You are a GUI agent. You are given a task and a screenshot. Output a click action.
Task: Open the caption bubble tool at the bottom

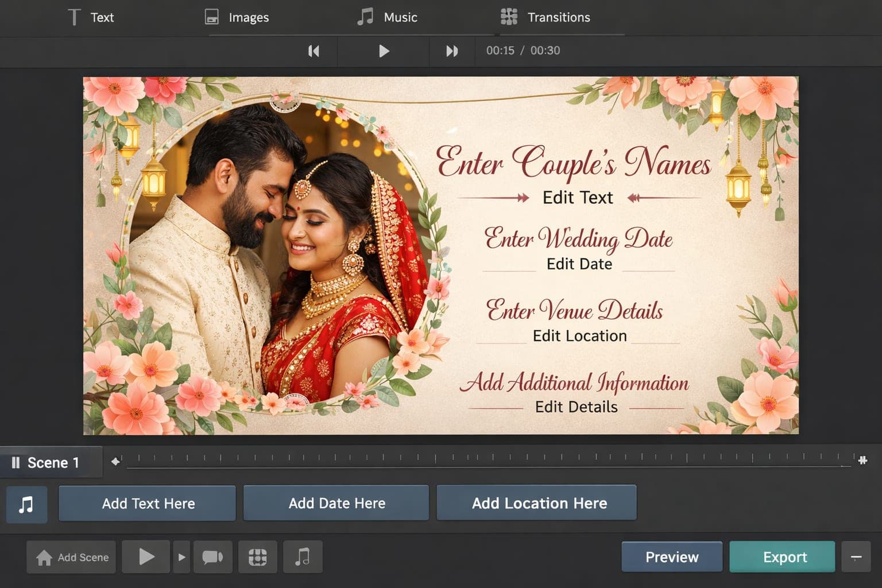[213, 556]
